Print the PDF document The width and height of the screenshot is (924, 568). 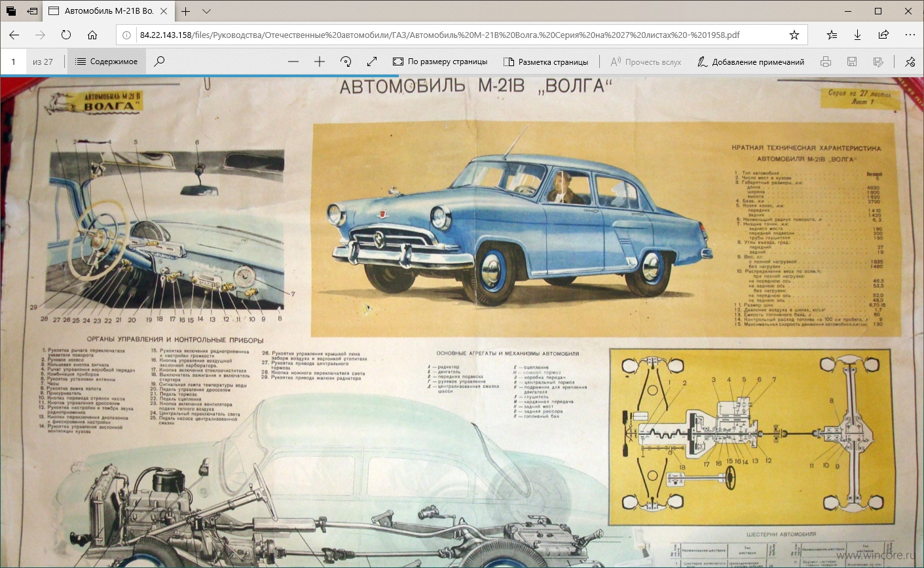coord(826,62)
